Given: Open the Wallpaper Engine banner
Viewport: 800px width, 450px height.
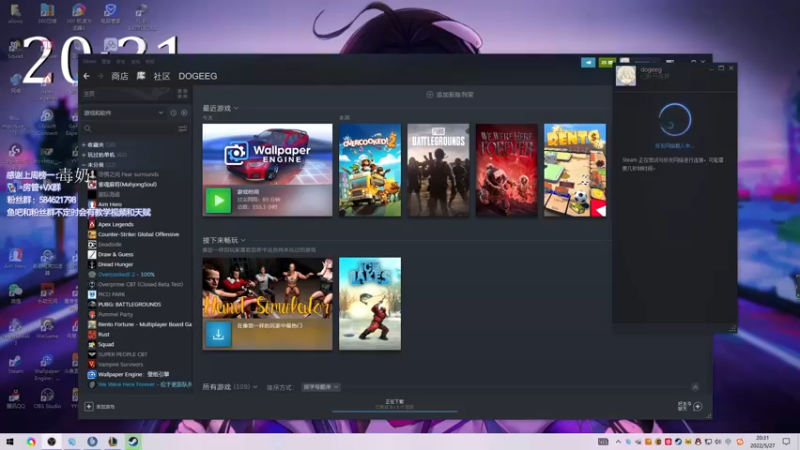Looking at the screenshot, I should pyautogui.click(x=267, y=155).
